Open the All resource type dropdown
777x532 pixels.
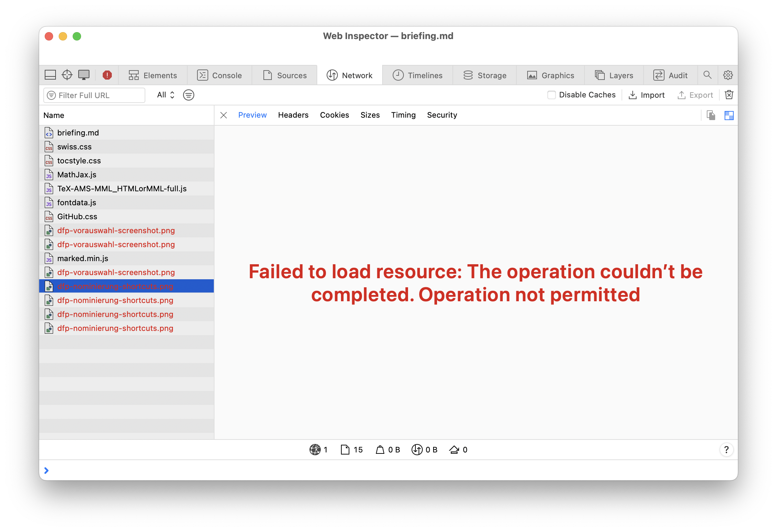point(166,95)
